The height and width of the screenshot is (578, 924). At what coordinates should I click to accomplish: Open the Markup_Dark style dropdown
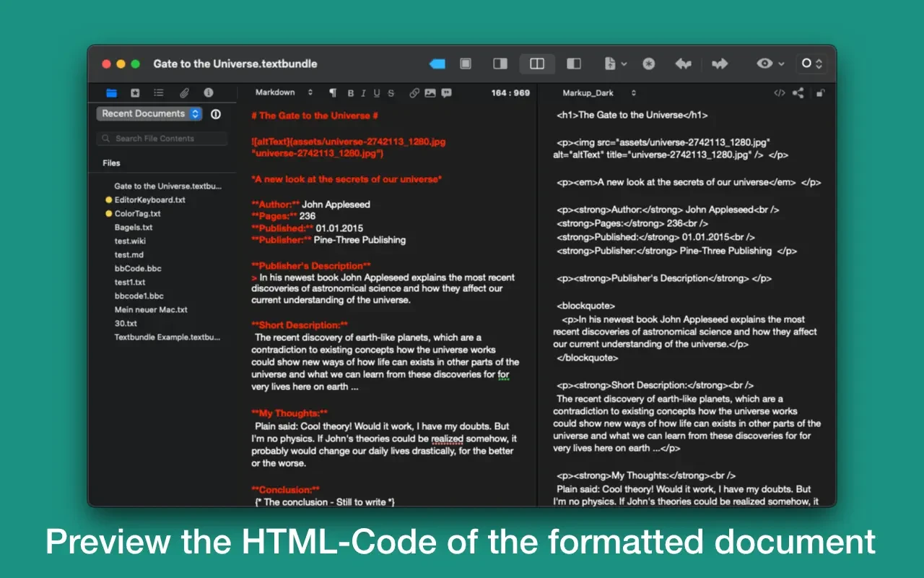pyautogui.click(x=598, y=93)
